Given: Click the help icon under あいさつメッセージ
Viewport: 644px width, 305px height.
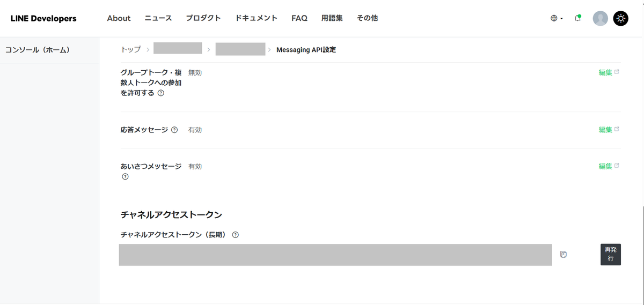Looking at the screenshot, I should tap(125, 177).
